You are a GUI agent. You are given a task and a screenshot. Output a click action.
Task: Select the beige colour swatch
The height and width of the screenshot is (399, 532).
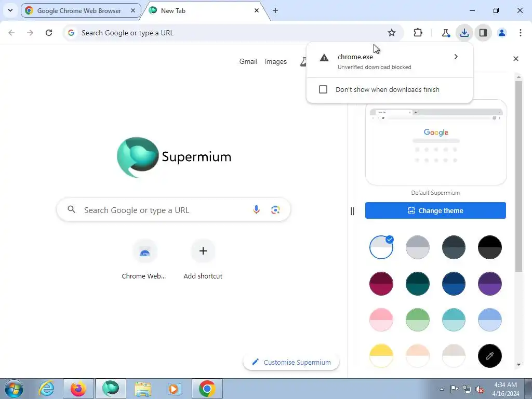(454, 356)
